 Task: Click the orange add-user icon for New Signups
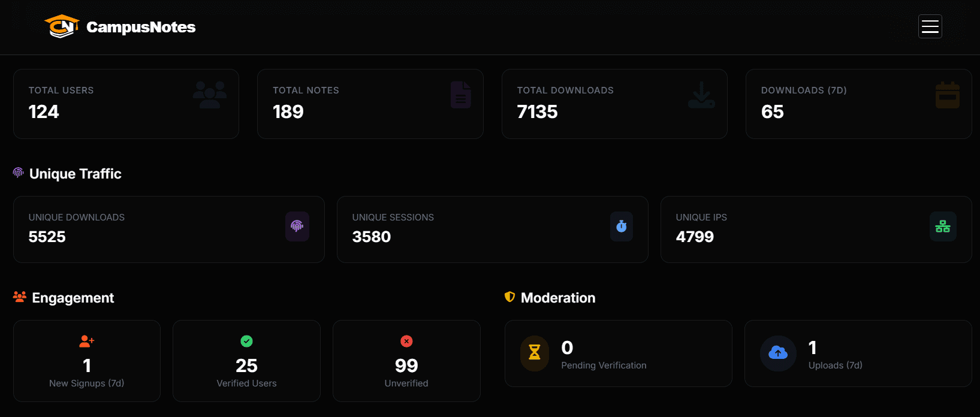click(x=87, y=341)
